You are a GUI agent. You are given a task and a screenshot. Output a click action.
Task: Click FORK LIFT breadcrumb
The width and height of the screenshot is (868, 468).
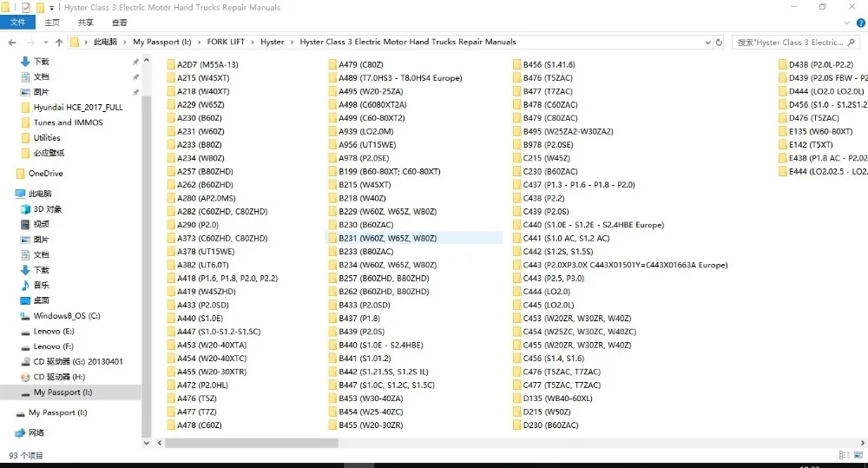click(226, 42)
